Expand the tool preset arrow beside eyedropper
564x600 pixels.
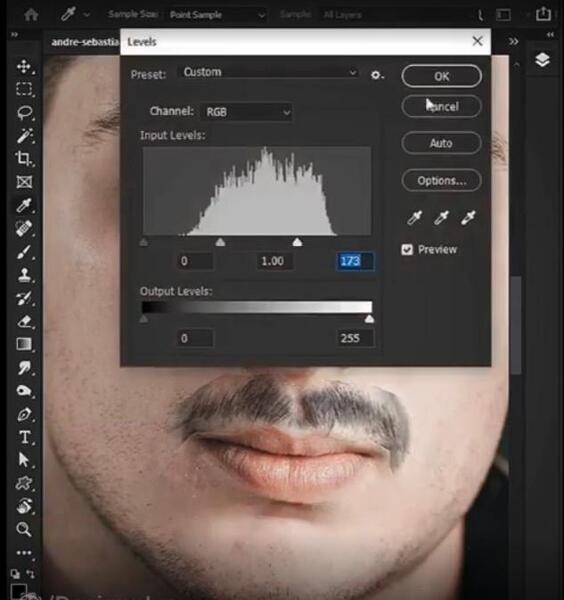pos(87,15)
